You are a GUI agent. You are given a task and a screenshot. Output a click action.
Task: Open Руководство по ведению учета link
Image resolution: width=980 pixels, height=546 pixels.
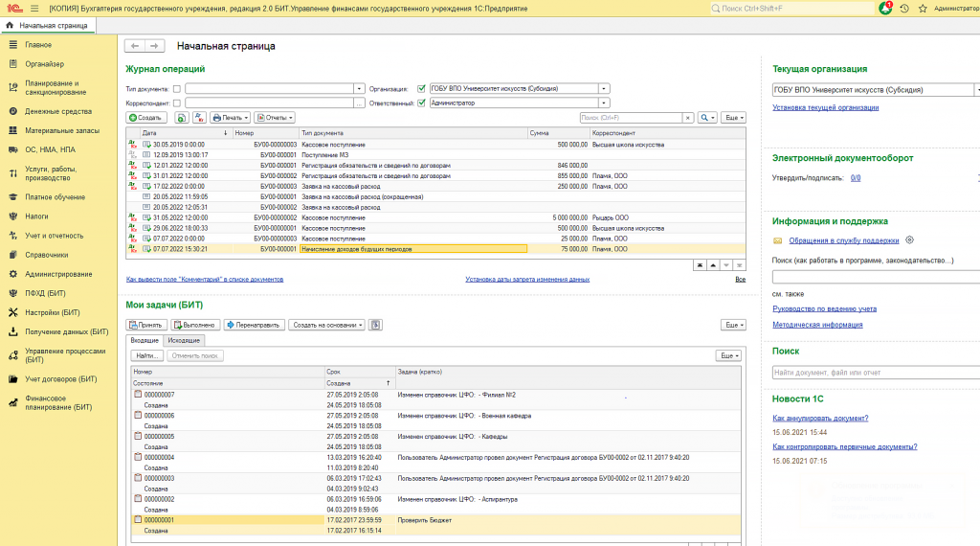pos(824,309)
